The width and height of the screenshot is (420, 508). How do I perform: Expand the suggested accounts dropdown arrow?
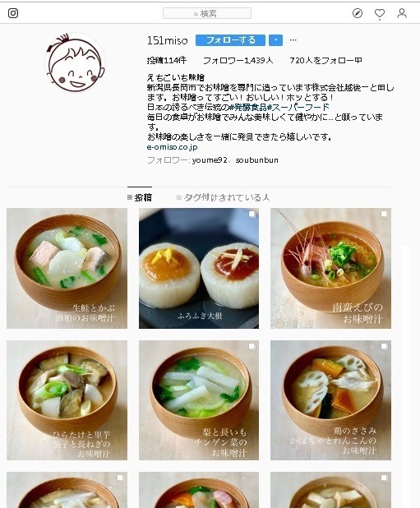pyautogui.click(x=276, y=40)
